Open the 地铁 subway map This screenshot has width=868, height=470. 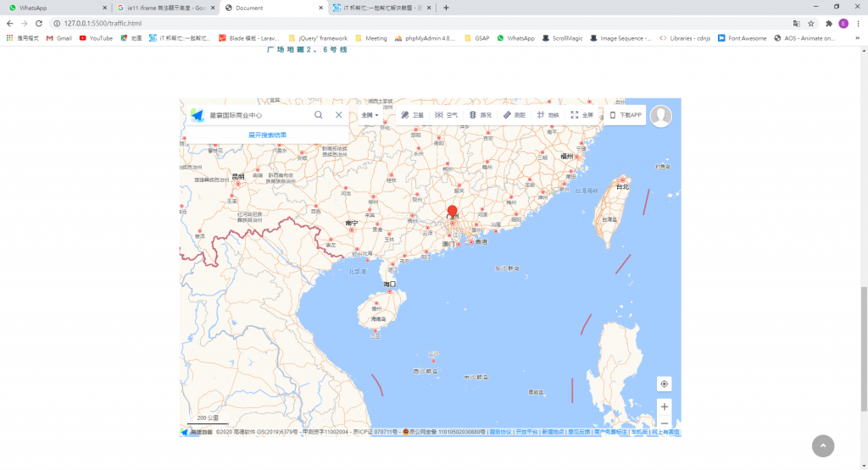(x=548, y=115)
